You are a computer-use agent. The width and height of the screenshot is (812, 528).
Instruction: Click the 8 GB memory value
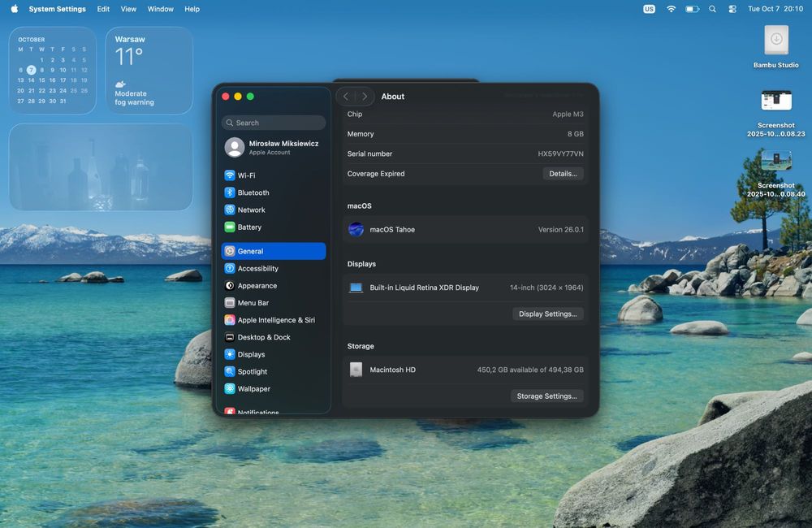tap(576, 134)
